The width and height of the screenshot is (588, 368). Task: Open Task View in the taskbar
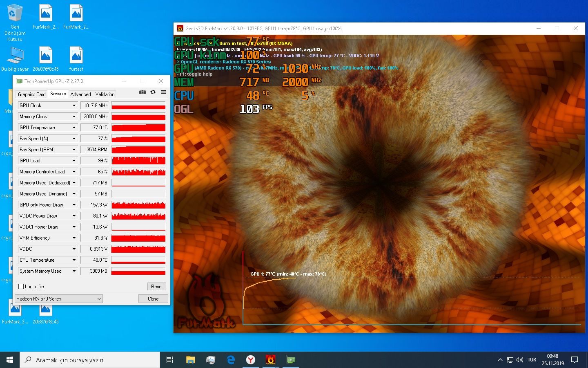click(x=170, y=360)
